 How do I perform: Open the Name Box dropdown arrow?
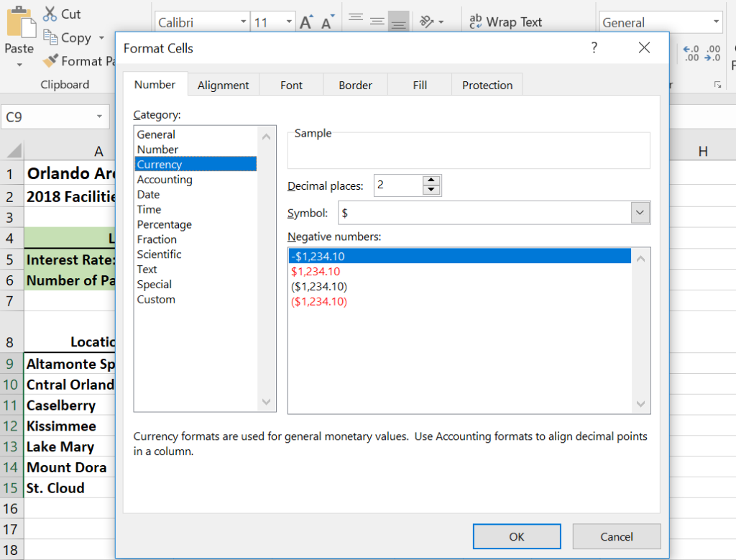[x=99, y=116]
